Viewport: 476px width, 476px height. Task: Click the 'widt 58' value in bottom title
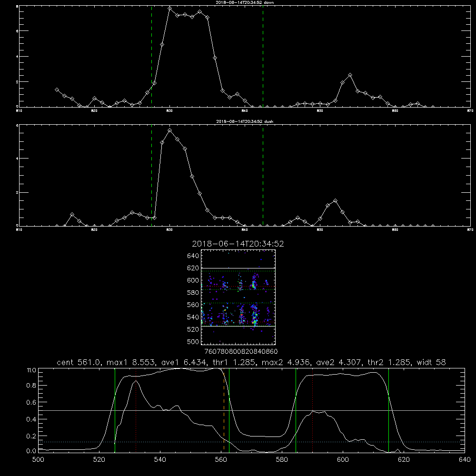pyautogui.click(x=431, y=362)
